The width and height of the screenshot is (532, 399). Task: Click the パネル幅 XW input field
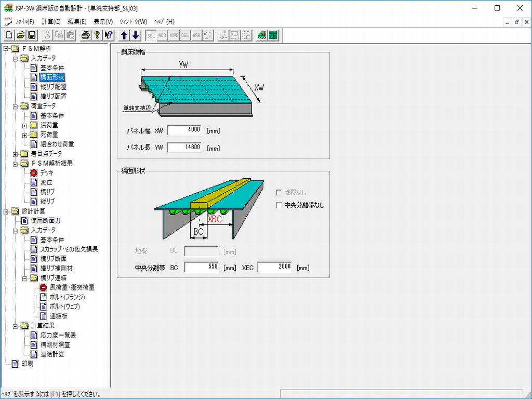(x=184, y=130)
